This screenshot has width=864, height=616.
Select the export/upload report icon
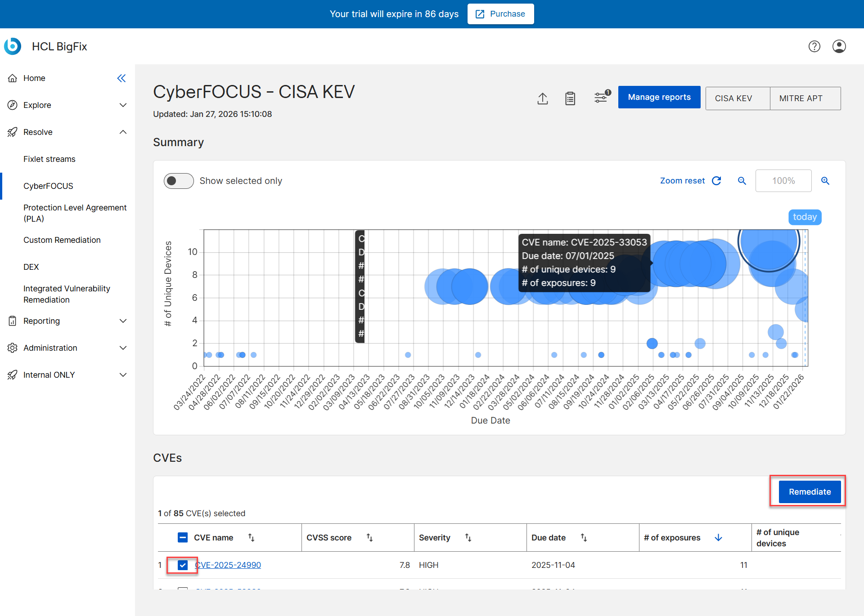pos(543,98)
